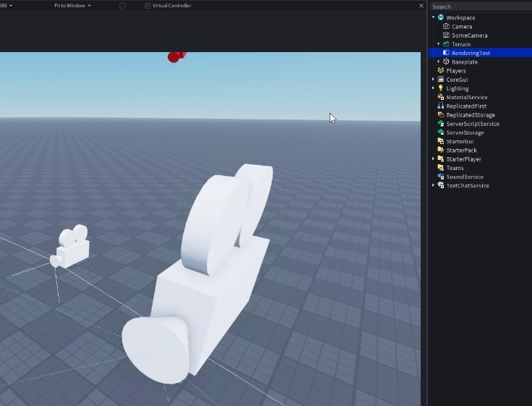Click the SoundService icon
This screenshot has width=532, height=406.
pyautogui.click(x=441, y=177)
